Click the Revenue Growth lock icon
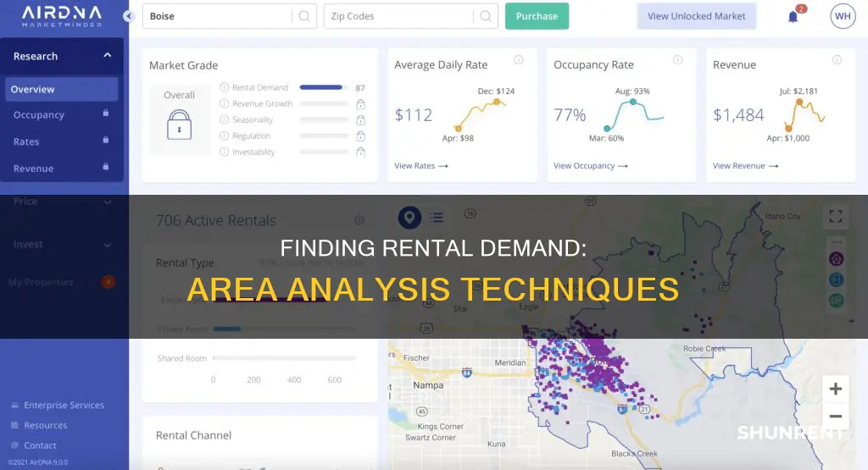This screenshot has width=868, height=470. pos(360,104)
